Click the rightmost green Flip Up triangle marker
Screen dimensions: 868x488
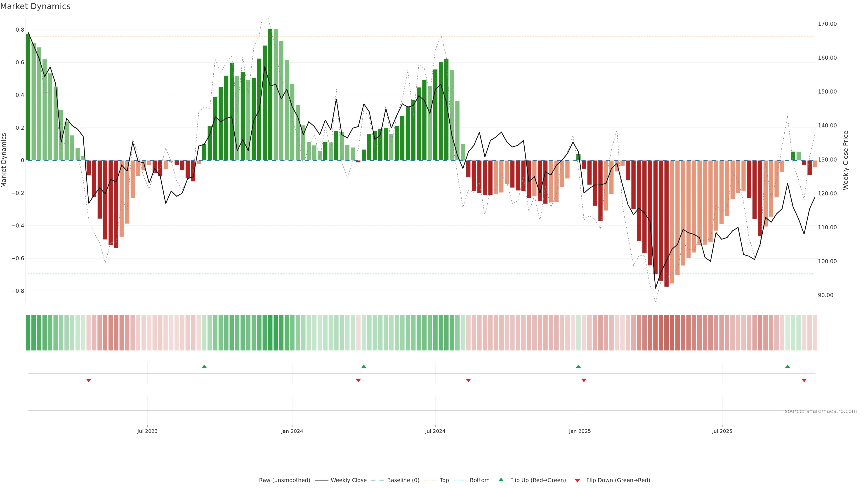coord(788,366)
